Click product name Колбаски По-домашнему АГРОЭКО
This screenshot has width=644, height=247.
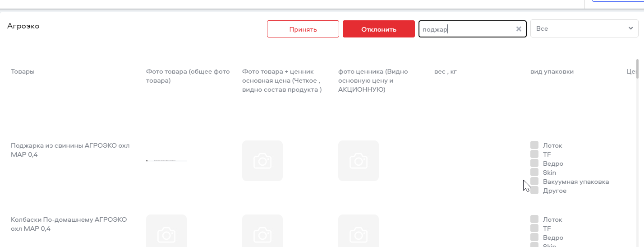69,224
